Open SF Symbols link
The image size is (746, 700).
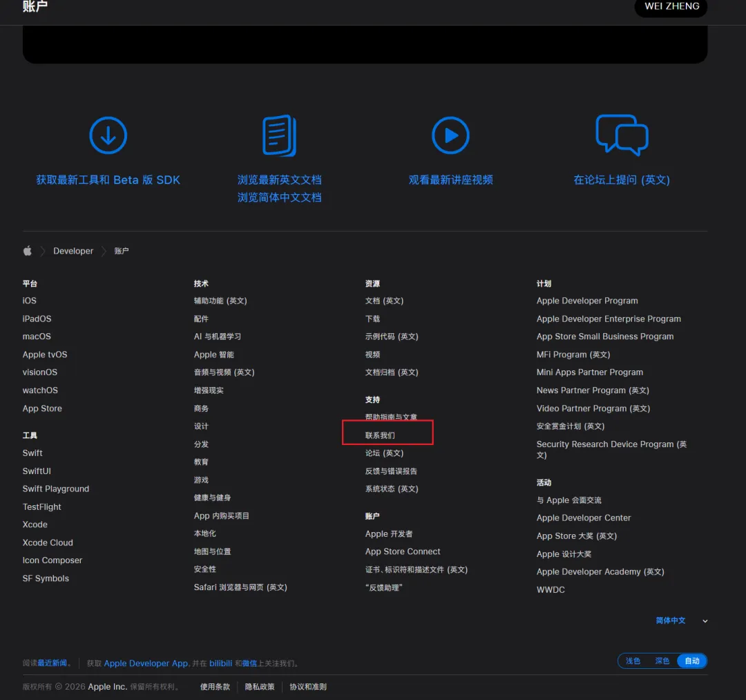point(46,578)
